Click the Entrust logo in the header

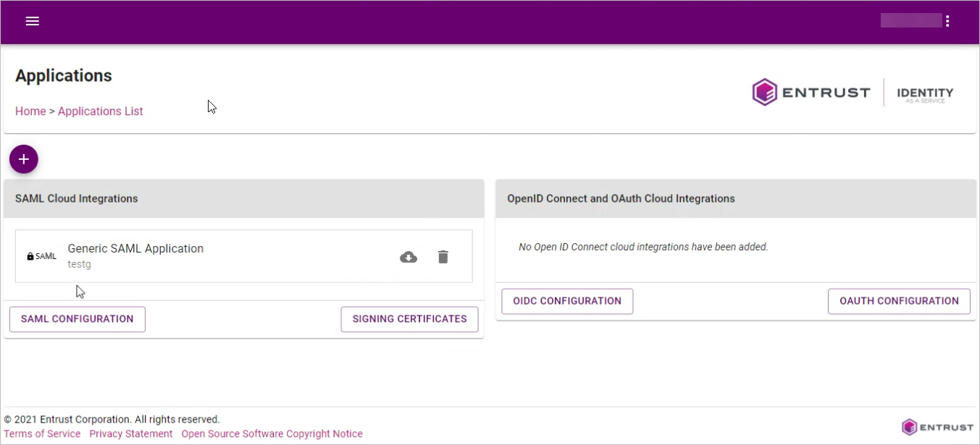click(x=811, y=93)
